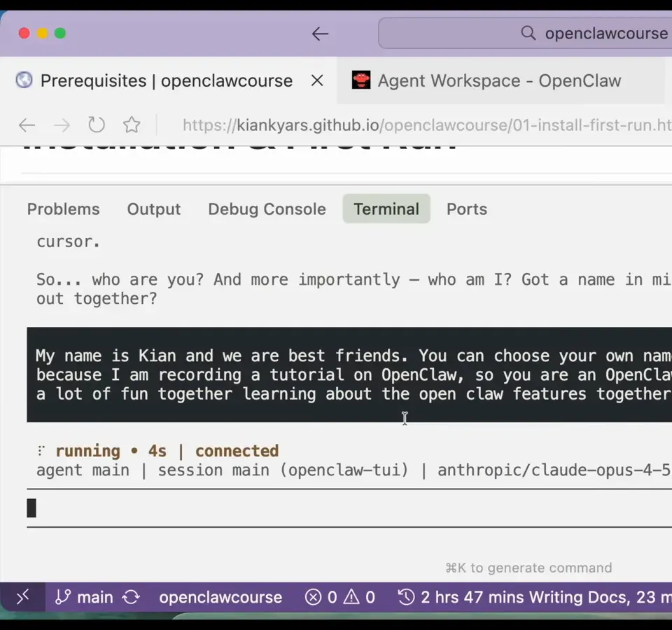Click the globe icon on the Prerequisites tab
The width and height of the screenshot is (672, 630).
24,80
